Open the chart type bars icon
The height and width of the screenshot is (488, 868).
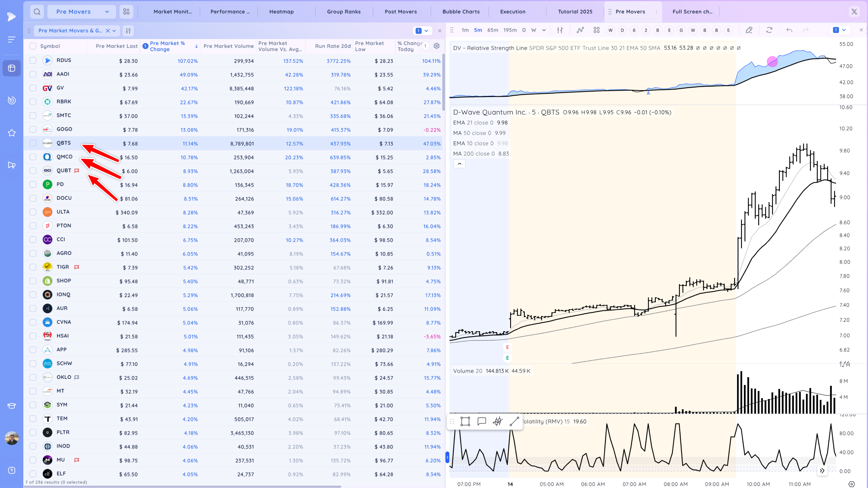(x=560, y=30)
